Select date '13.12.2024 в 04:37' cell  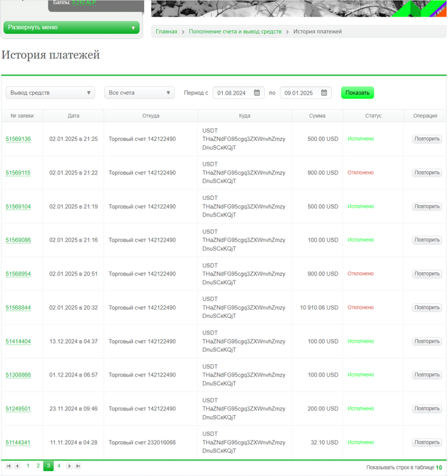pyautogui.click(x=74, y=341)
